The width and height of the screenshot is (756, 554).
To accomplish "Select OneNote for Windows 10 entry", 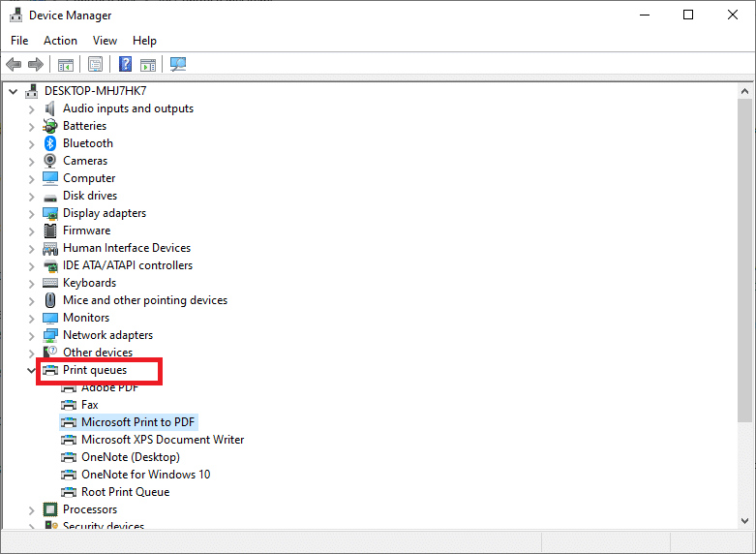I will click(145, 475).
